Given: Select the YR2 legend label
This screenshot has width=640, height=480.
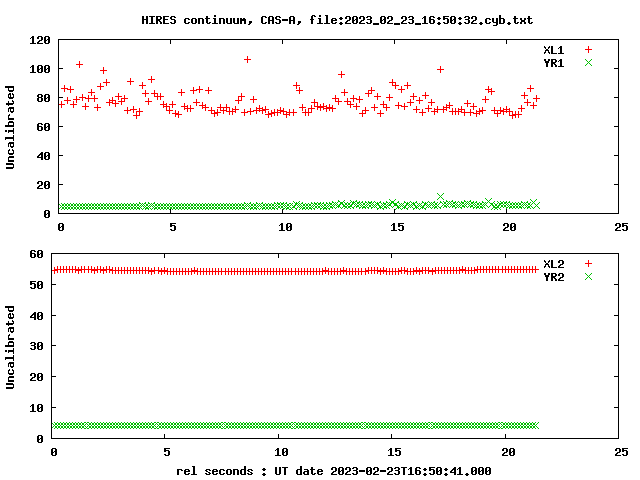Looking at the screenshot, I should (x=553, y=277).
